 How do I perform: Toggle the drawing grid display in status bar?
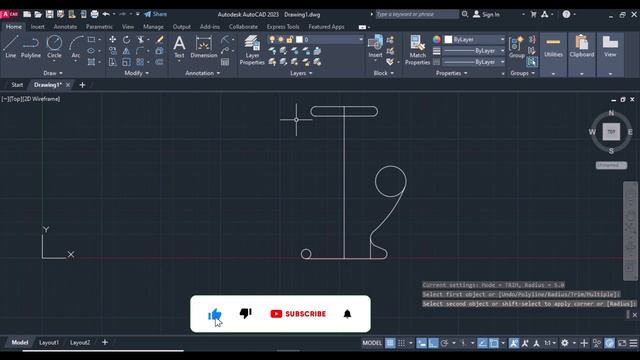pyautogui.click(x=390, y=343)
